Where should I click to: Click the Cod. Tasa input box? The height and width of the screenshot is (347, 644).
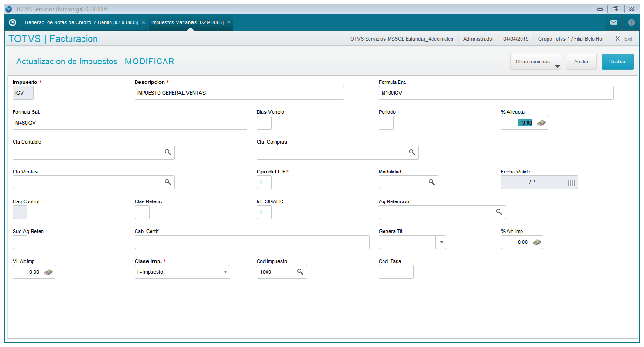pos(396,272)
